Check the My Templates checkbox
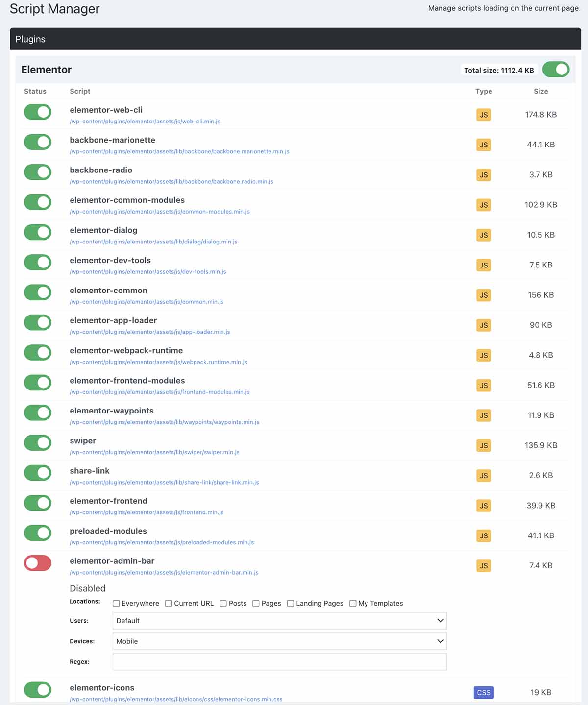This screenshot has width=588, height=705. pos(353,604)
